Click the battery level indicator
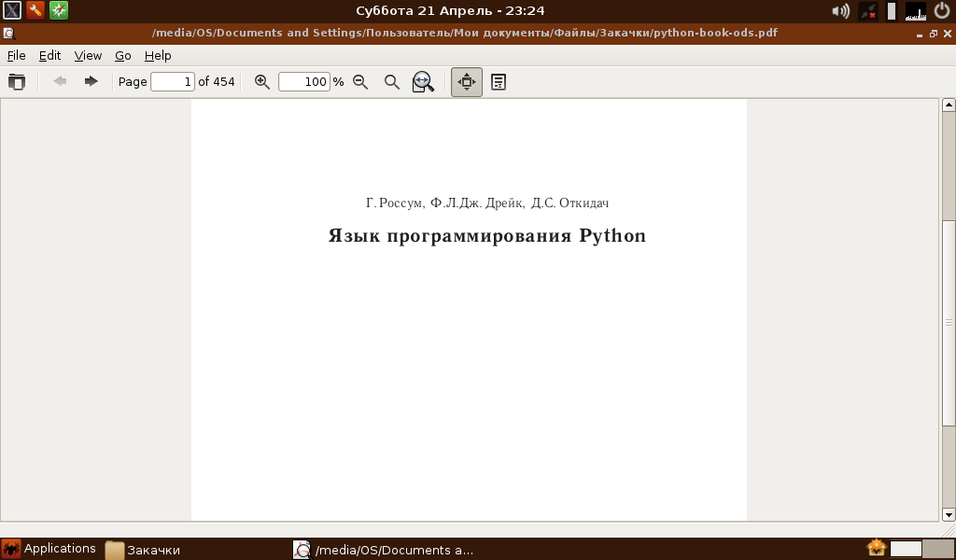 [892, 11]
